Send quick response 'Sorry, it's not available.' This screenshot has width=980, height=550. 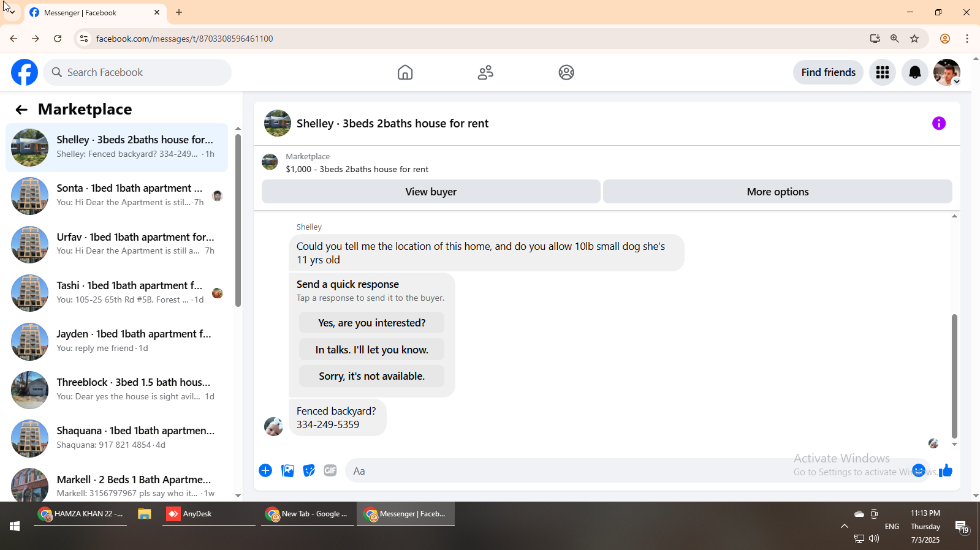coord(371,376)
